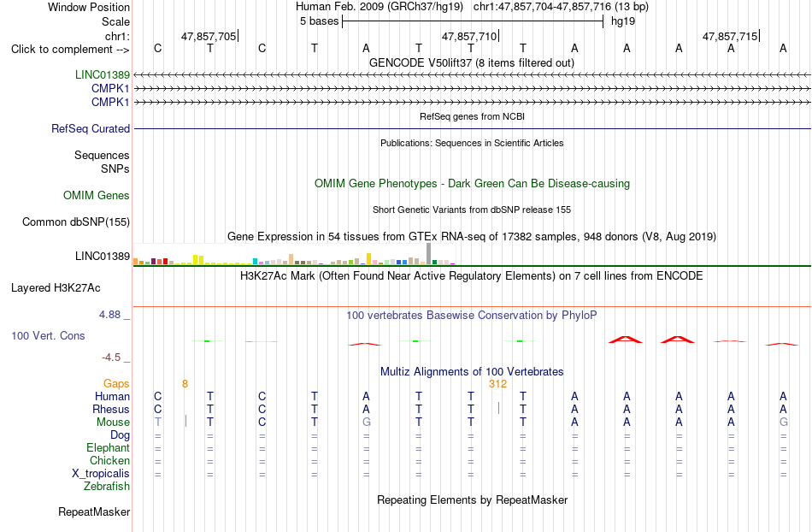Click the GENCODE V50lift37 track title

(471, 62)
